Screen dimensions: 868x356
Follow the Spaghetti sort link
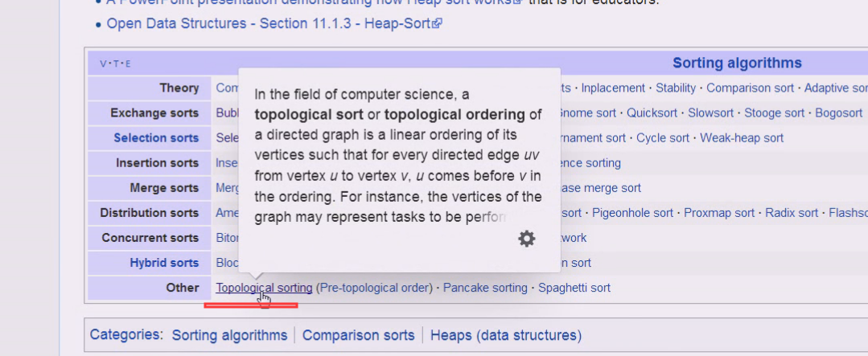pos(574,288)
